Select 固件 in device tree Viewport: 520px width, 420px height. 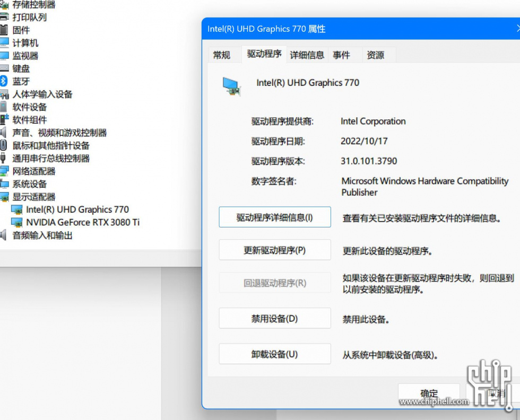click(21, 30)
